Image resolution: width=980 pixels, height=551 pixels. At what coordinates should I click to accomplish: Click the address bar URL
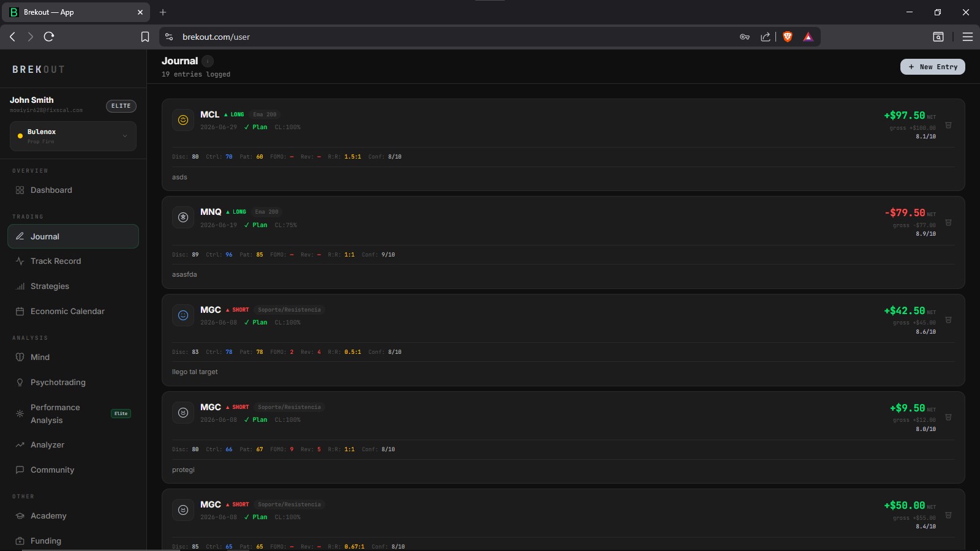(x=216, y=37)
